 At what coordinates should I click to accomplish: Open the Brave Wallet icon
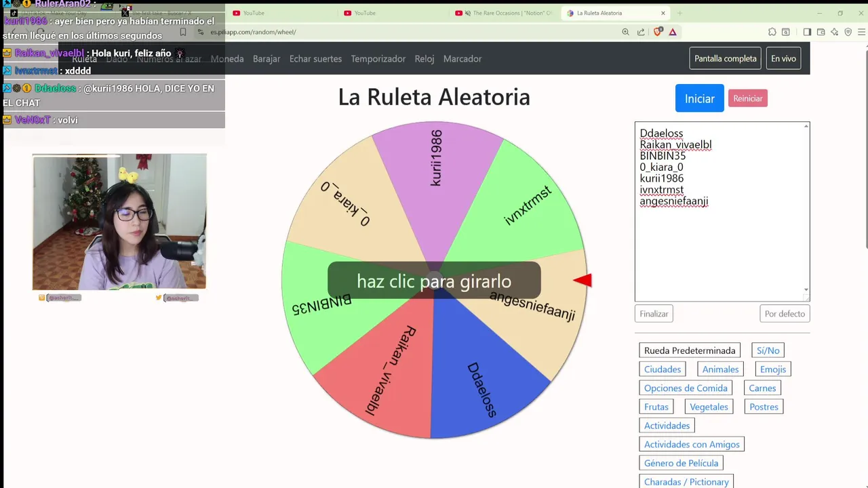[821, 32]
